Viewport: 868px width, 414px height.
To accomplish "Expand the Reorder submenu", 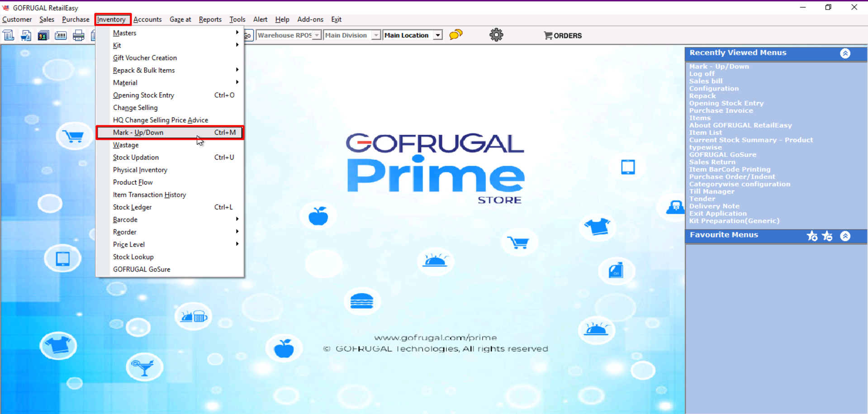I will point(170,232).
